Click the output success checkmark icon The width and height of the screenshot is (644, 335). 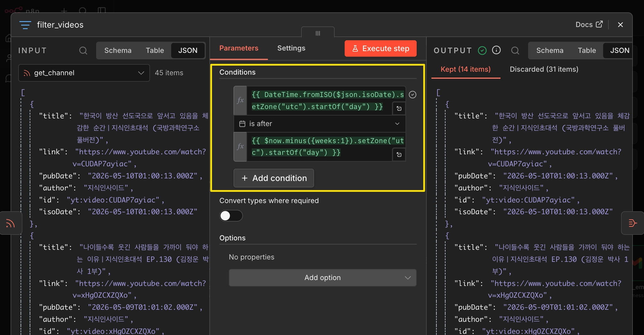click(482, 50)
